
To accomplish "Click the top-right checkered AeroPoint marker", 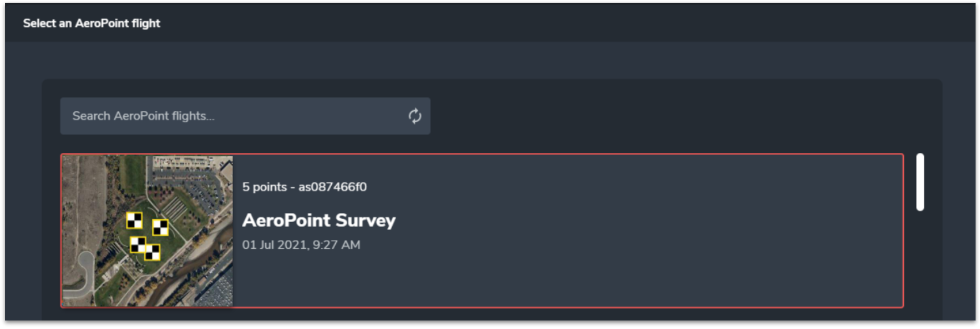I will pyautogui.click(x=161, y=227).
